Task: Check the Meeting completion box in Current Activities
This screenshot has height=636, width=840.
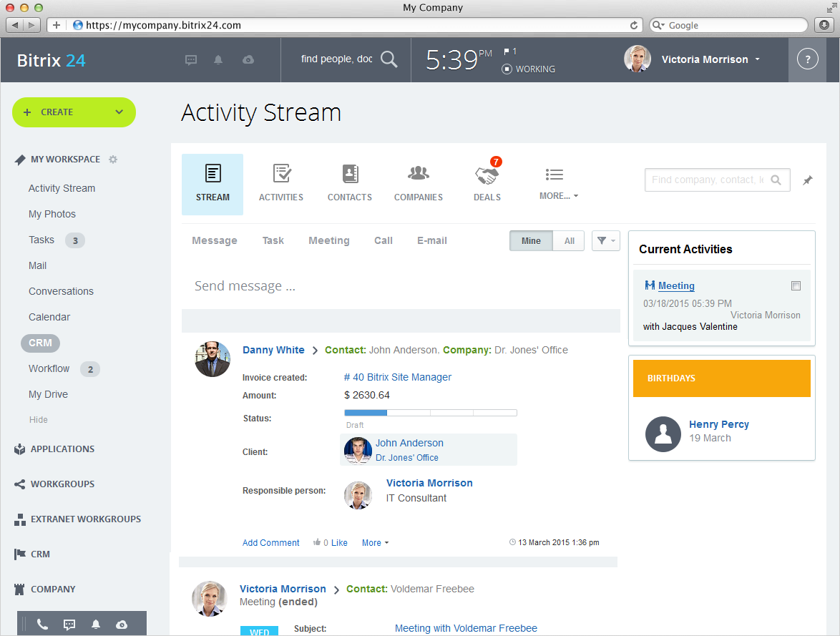Action: tap(796, 285)
